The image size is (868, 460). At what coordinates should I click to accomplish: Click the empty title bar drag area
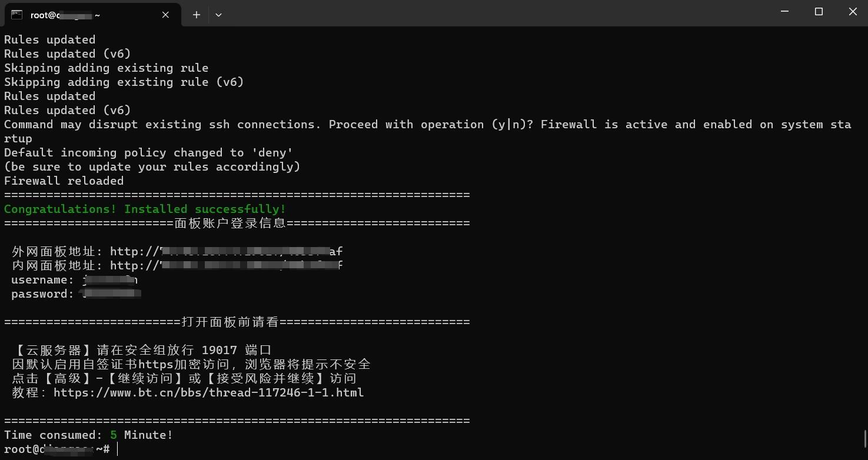coord(494,12)
